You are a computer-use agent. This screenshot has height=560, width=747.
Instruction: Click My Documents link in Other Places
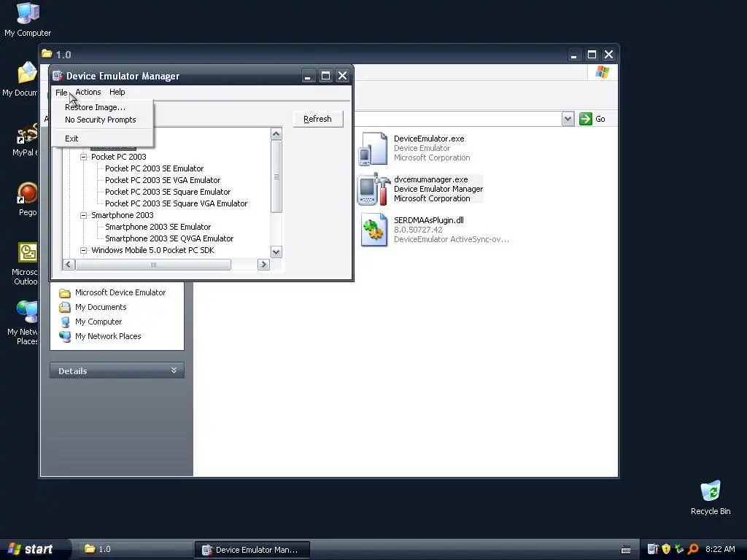[x=101, y=307]
